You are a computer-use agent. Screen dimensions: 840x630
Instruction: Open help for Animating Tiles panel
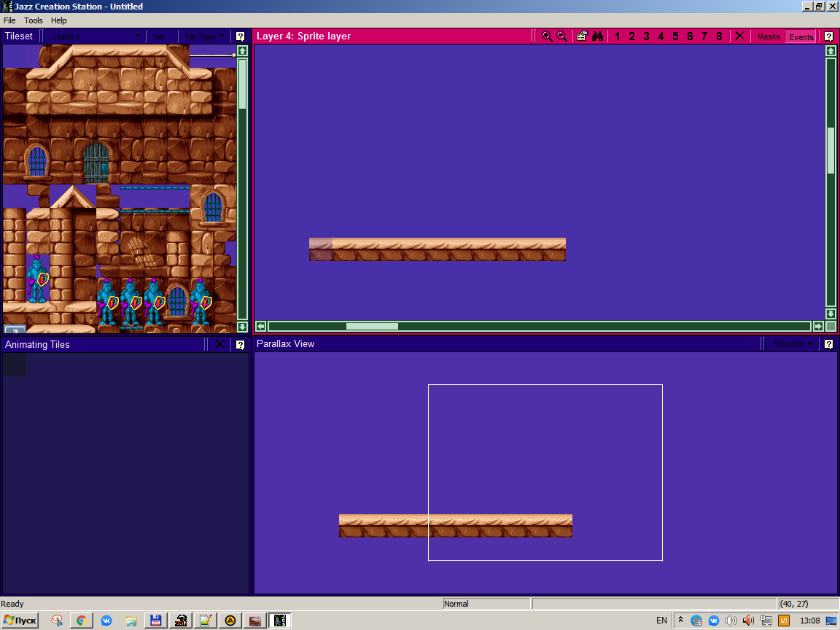tap(240, 344)
